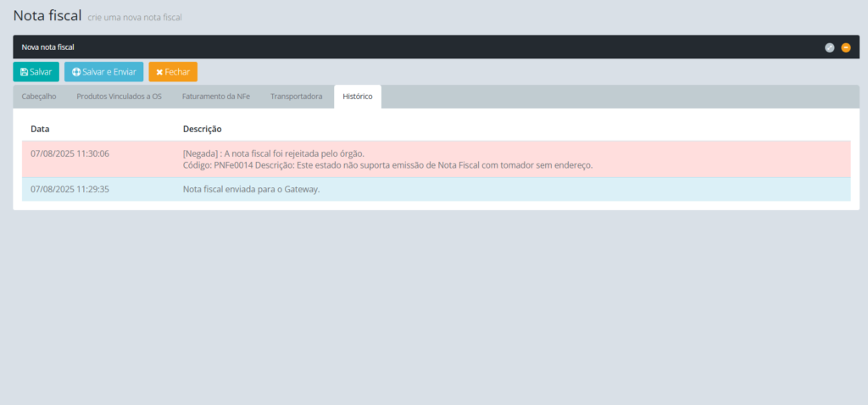Select the 07/08/2025 11:30:06 date cell
This screenshot has width=868, height=405.
coord(70,153)
